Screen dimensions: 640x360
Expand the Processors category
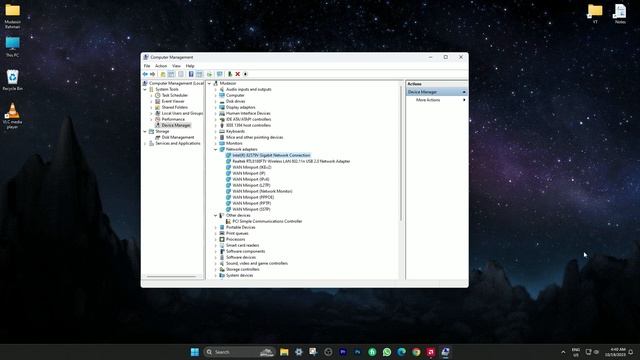pos(216,240)
